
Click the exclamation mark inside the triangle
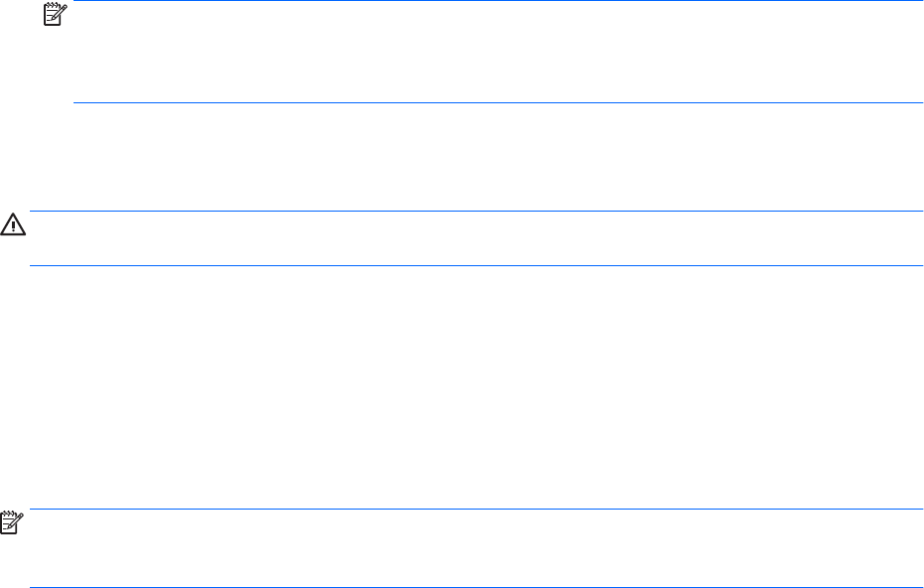pos(13,227)
